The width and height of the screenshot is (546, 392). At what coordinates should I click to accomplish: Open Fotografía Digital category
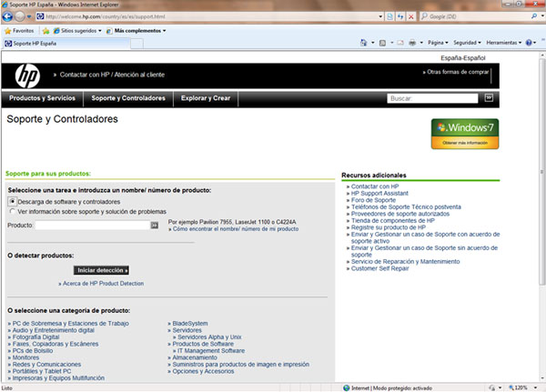35,337
